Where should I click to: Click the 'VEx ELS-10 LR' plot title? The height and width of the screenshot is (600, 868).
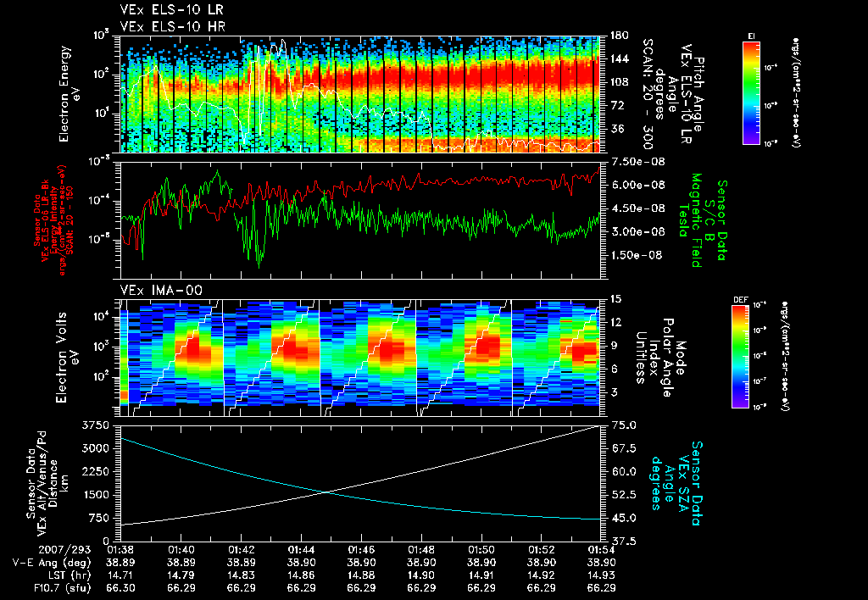[x=171, y=10]
